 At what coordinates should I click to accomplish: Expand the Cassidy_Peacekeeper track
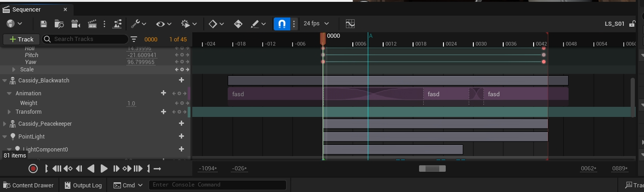coord(5,124)
